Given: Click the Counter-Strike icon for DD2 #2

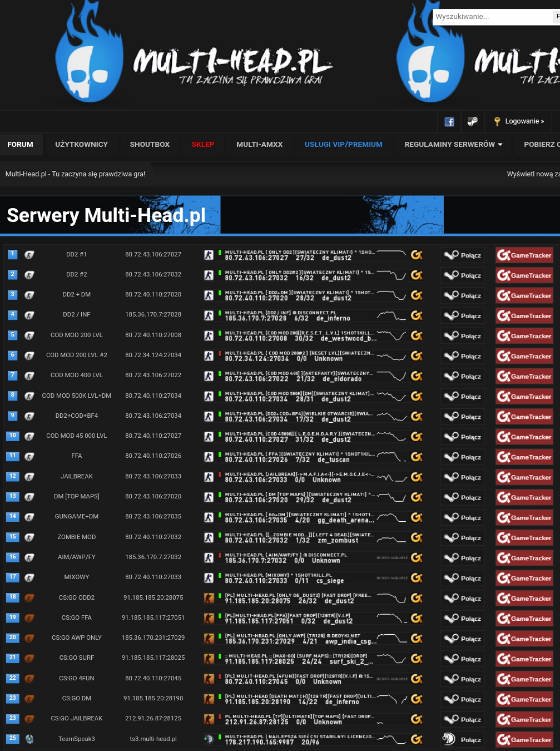Looking at the screenshot, I should click(29, 275).
